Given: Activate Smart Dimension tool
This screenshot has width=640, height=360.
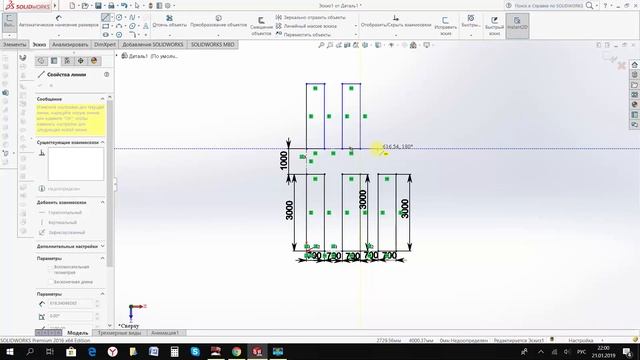Looking at the screenshot, I should click(59, 21).
